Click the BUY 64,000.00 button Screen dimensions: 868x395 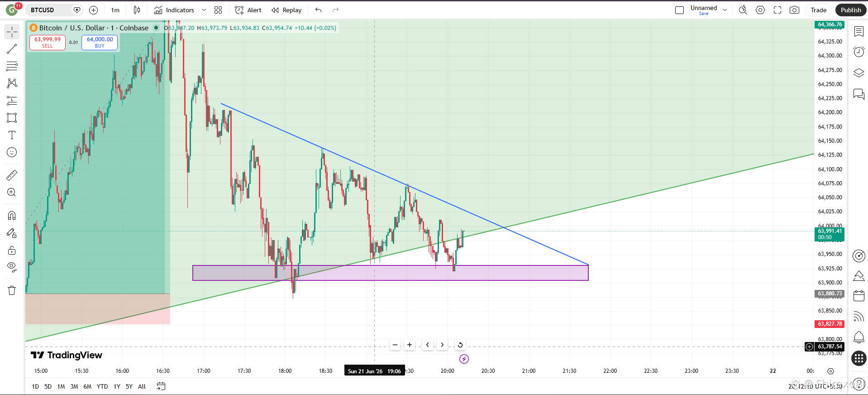pyautogui.click(x=100, y=42)
